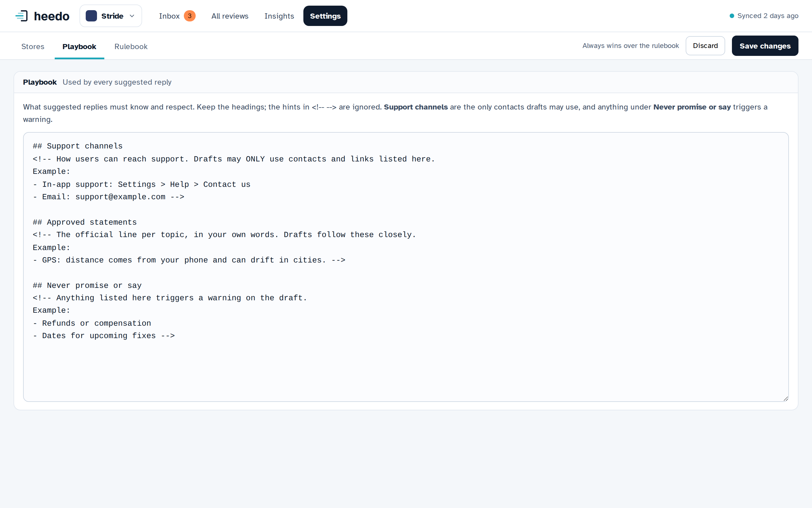The height and width of the screenshot is (508, 812).
Task: Open the Inbox page
Action: (177, 16)
